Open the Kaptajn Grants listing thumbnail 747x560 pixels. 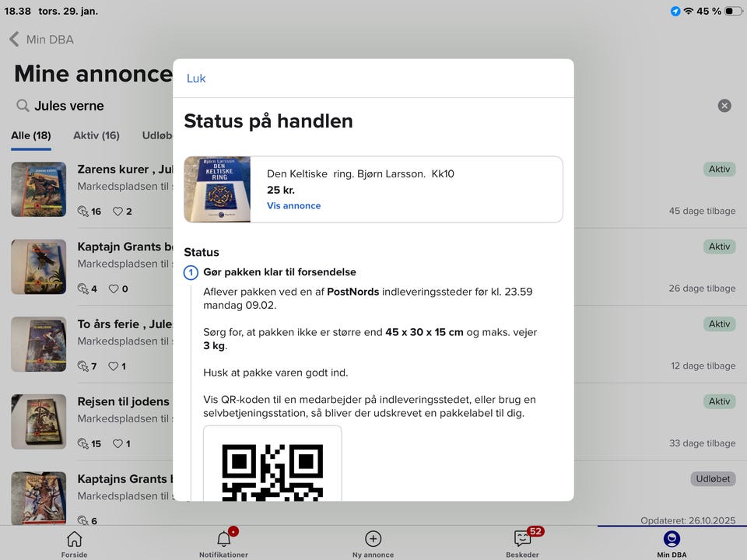point(39,267)
